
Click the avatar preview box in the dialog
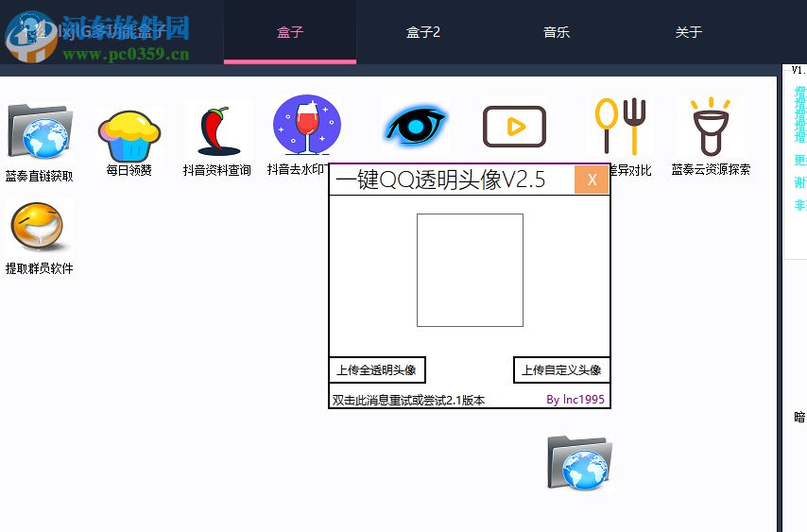pos(470,270)
